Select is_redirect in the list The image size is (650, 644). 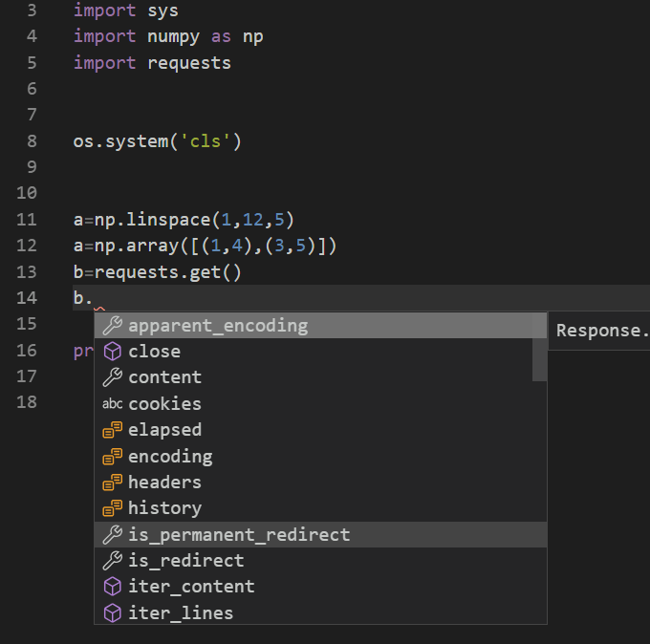click(320, 561)
